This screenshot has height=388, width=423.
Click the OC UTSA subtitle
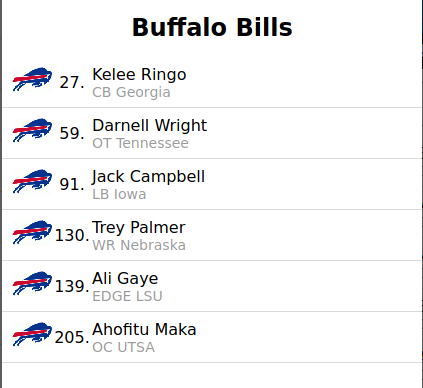coord(124,347)
